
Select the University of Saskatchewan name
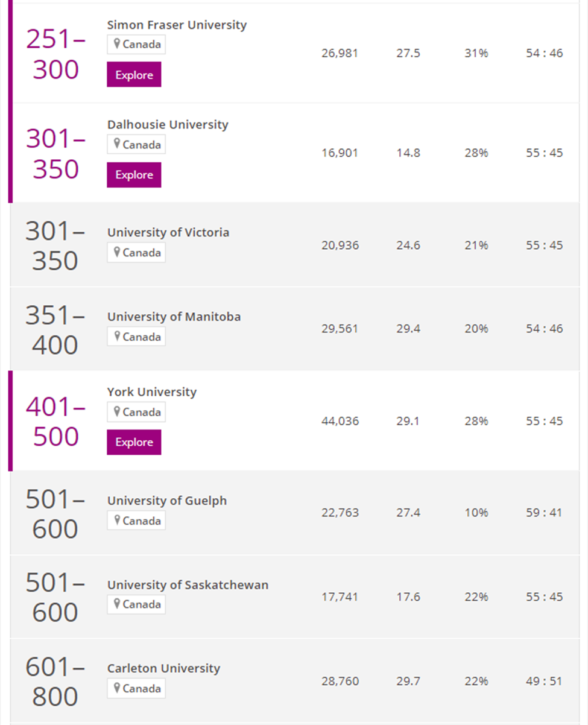(x=188, y=585)
